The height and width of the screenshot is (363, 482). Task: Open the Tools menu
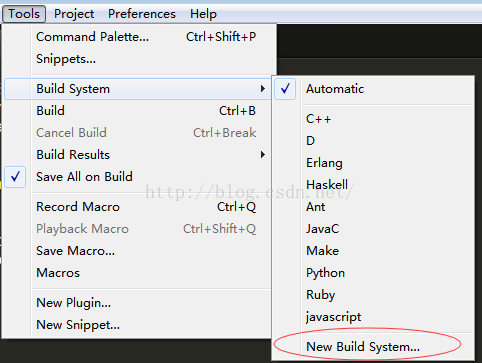(24, 14)
